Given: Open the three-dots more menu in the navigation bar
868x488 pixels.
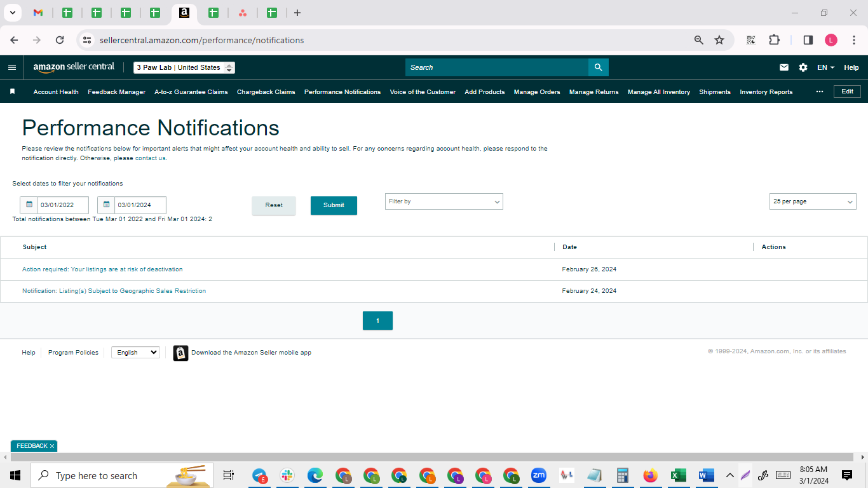Looking at the screenshot, I should coord(820,91).
